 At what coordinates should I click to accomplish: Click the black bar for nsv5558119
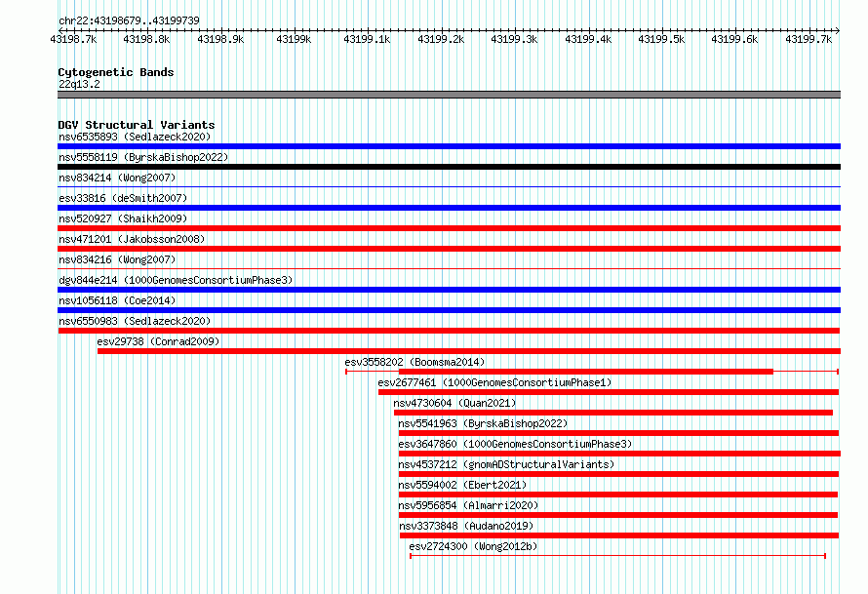449,167
